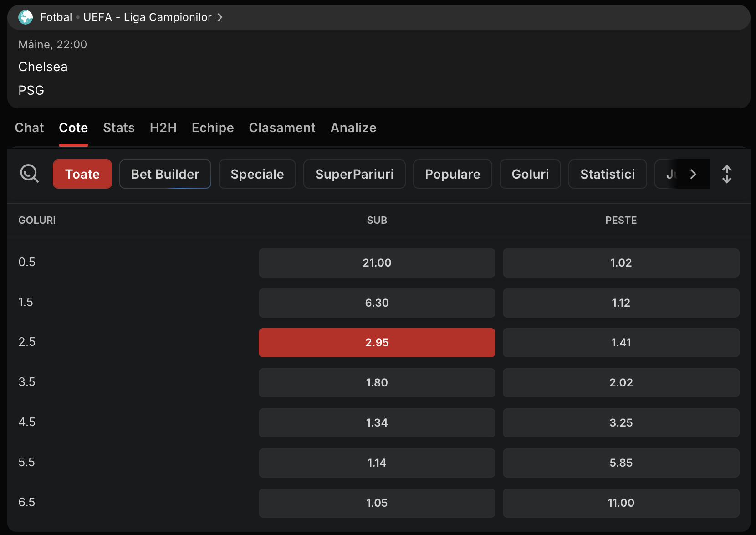Switch to the Chat tab

[x=29, y=128]
